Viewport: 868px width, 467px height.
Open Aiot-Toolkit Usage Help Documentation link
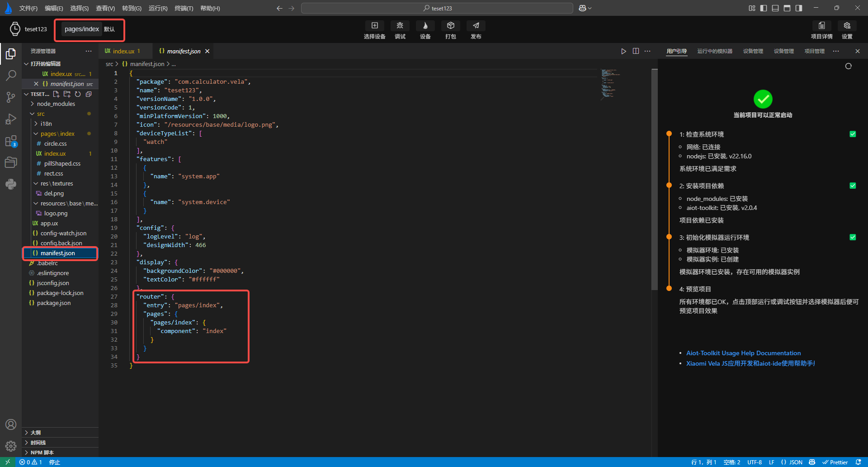pyautogui.click(x=743, y=353)
